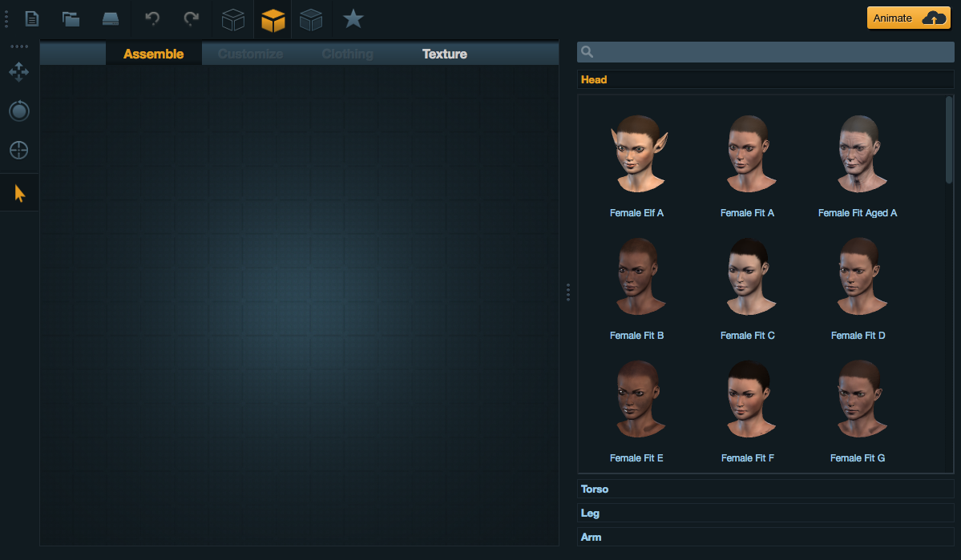Collapse the Head section
The height and width of the screenshot is (560, 961).
(x=765, y=79)
